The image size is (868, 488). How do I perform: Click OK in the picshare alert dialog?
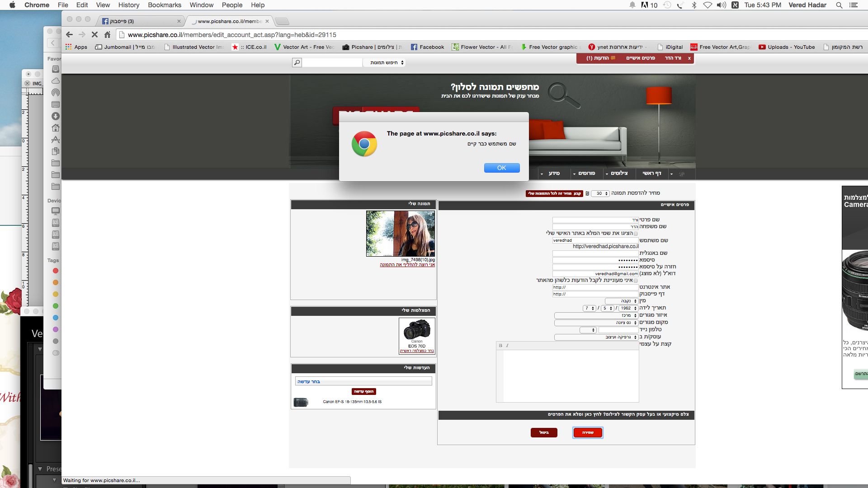[x=501, y=168]
